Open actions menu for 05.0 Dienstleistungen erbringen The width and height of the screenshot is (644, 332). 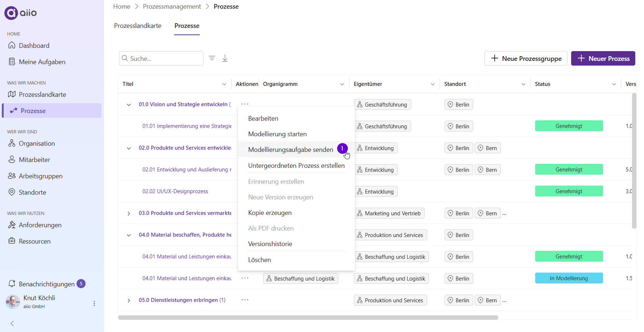coord(245,300)
